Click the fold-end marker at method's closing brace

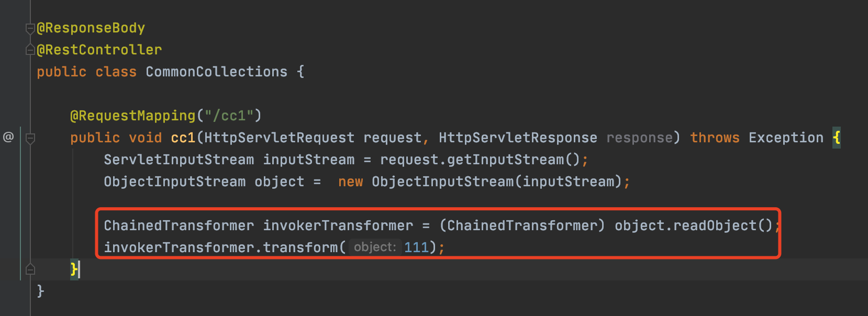pyautogui.click(x=30, y=269)
